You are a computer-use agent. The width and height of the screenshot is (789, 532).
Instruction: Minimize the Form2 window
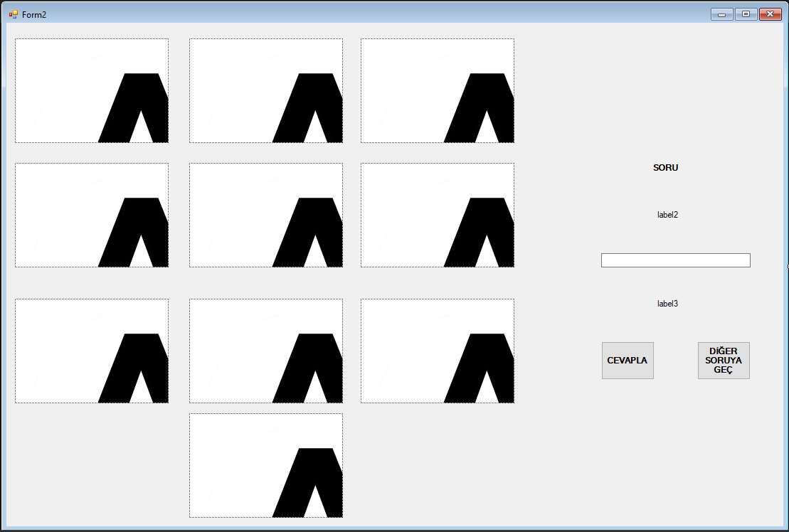point(721,14)
